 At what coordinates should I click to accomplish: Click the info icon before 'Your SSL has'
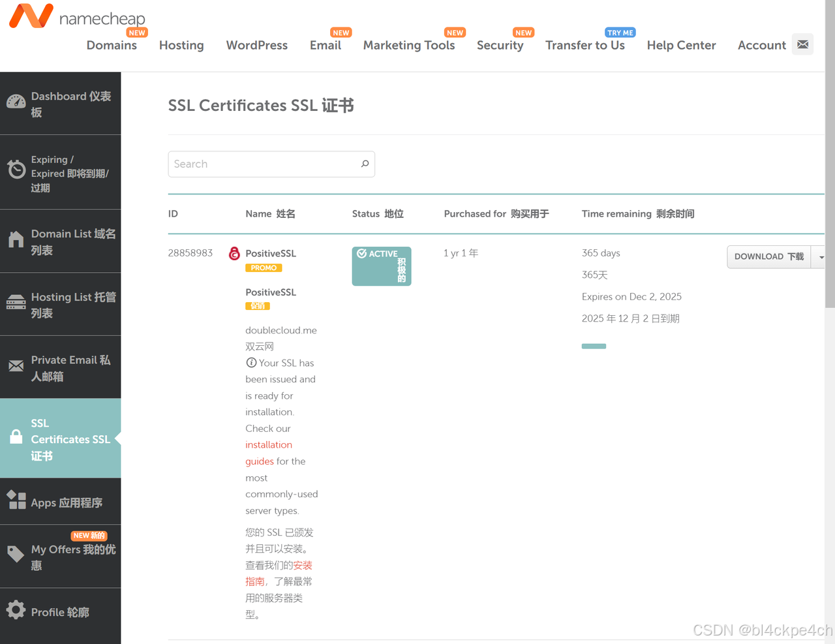tap(251, 363)
